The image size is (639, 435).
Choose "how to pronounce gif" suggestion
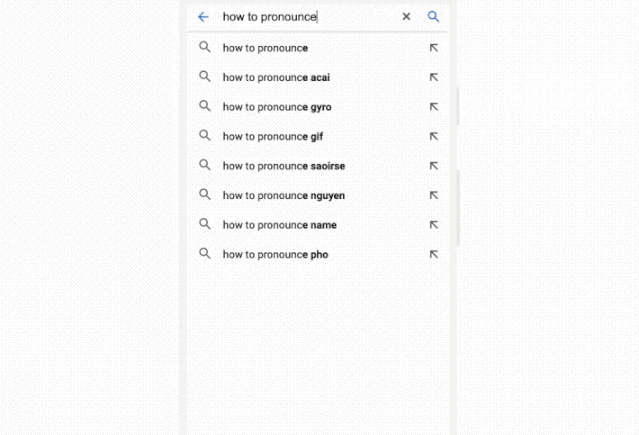[x=273, y=136]
